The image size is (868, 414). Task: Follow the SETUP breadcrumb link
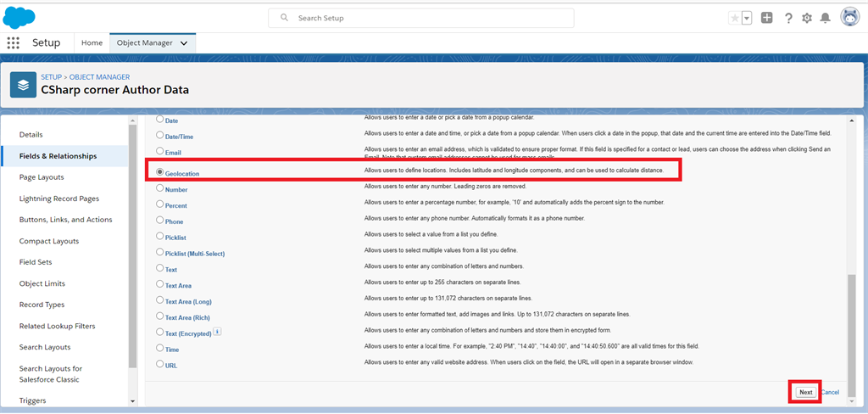point(52,77)
